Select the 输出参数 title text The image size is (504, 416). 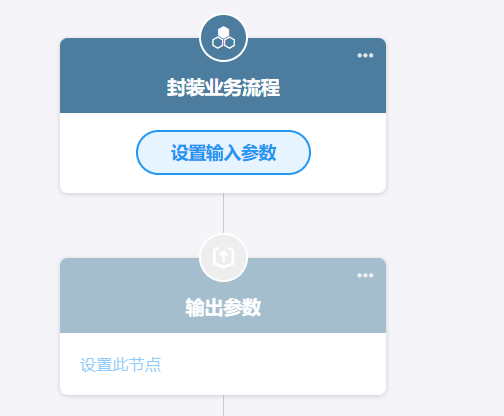[x=223, y=307]
